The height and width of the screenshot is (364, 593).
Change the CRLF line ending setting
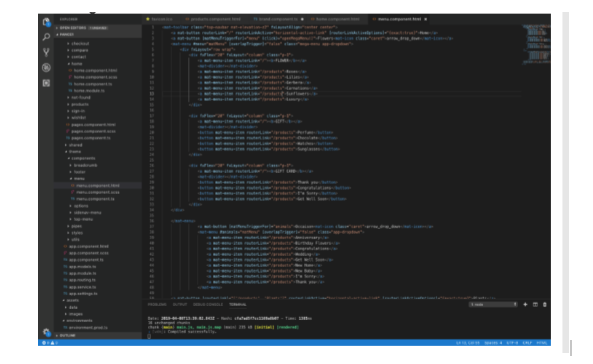527,343
